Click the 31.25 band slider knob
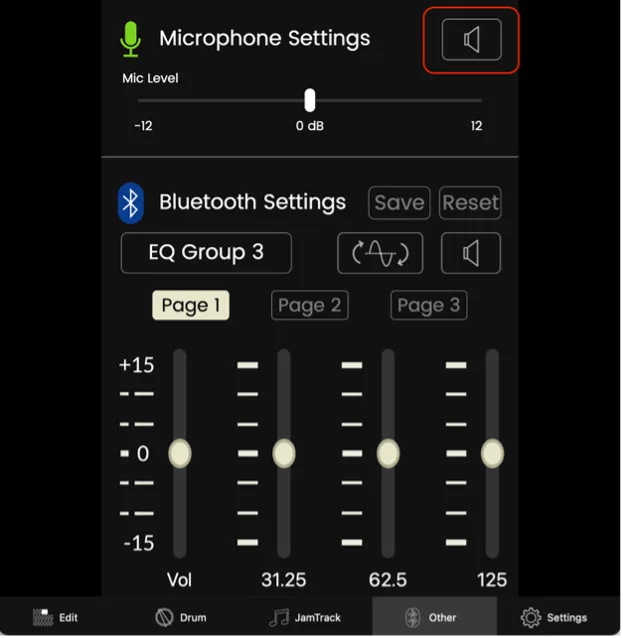 284,454
